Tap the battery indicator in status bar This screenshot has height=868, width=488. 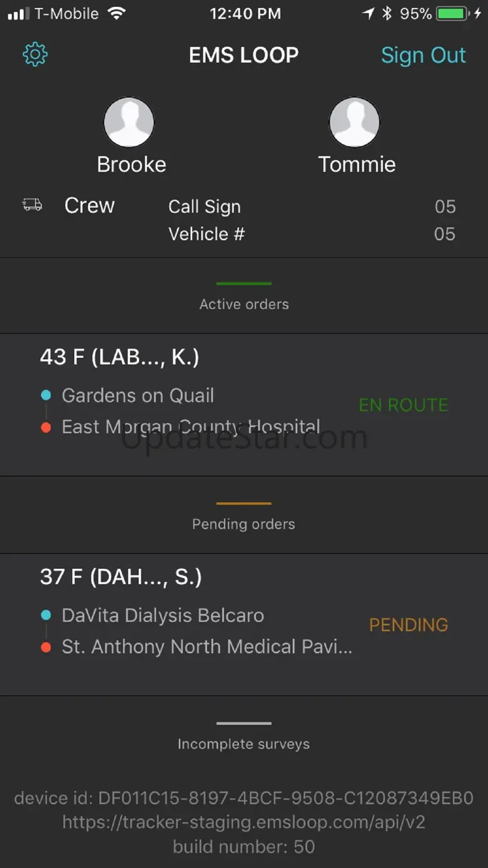click(455, 14)
